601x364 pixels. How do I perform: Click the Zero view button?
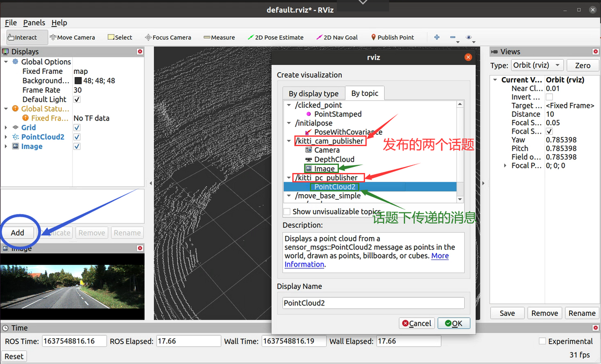(582, 66)
